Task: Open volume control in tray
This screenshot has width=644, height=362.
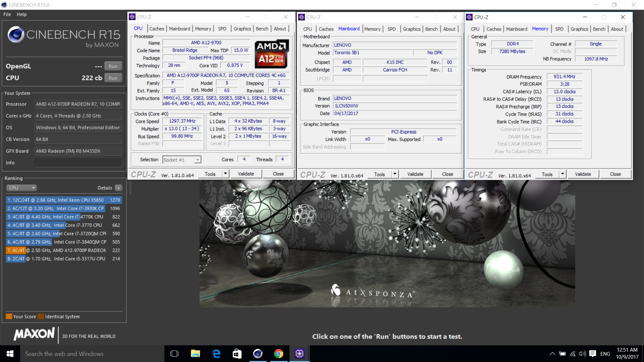Action: (583, 354)
